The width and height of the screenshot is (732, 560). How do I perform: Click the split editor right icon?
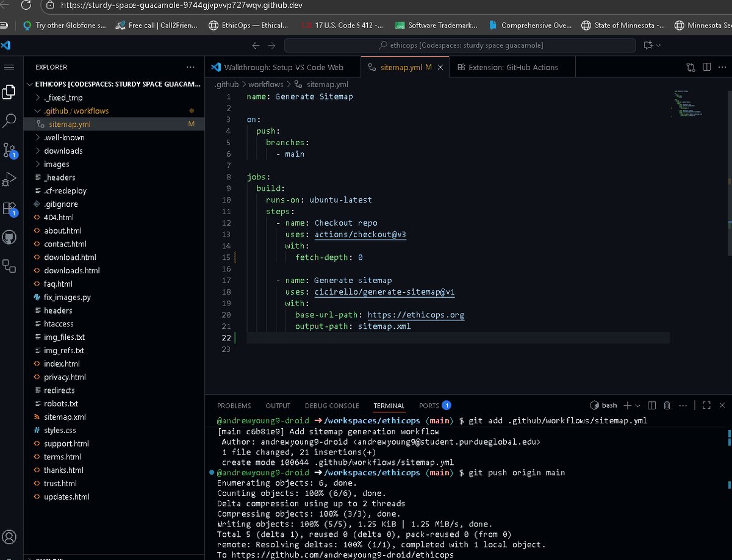point(706,67)
